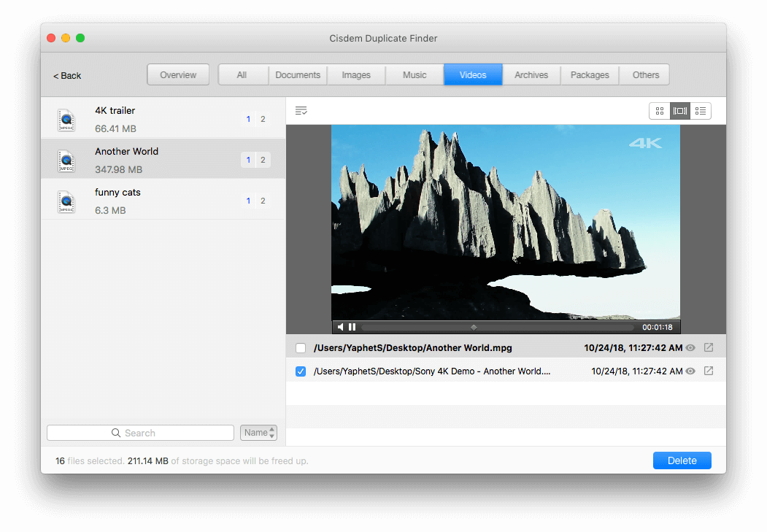Pause the video preview
767x532 pixels.
coord(352,327)
